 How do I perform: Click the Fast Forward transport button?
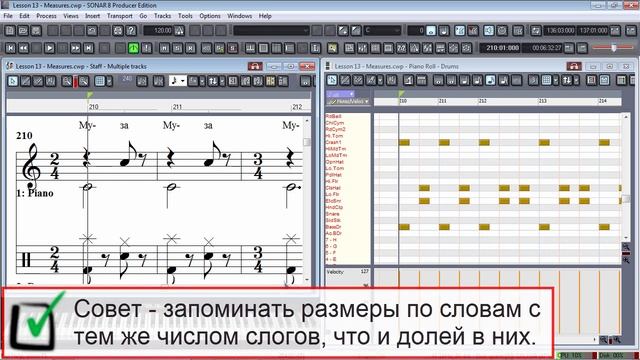point(76,48)
